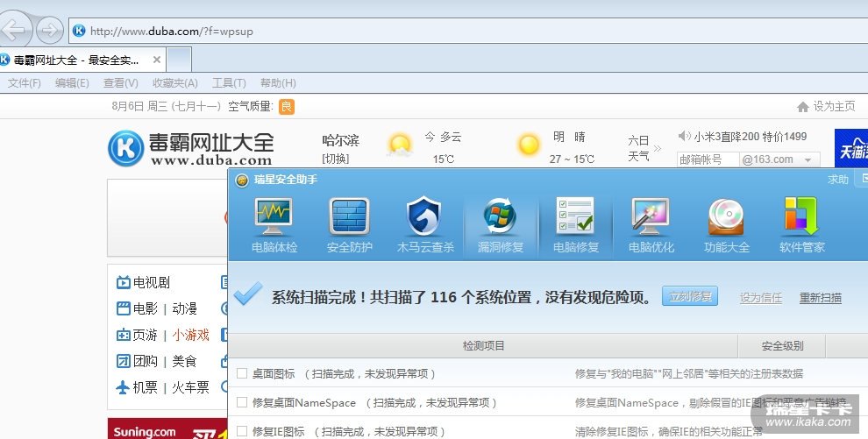
Task: Check the 桌面图标 checkbox
Action: click(242, 373)
